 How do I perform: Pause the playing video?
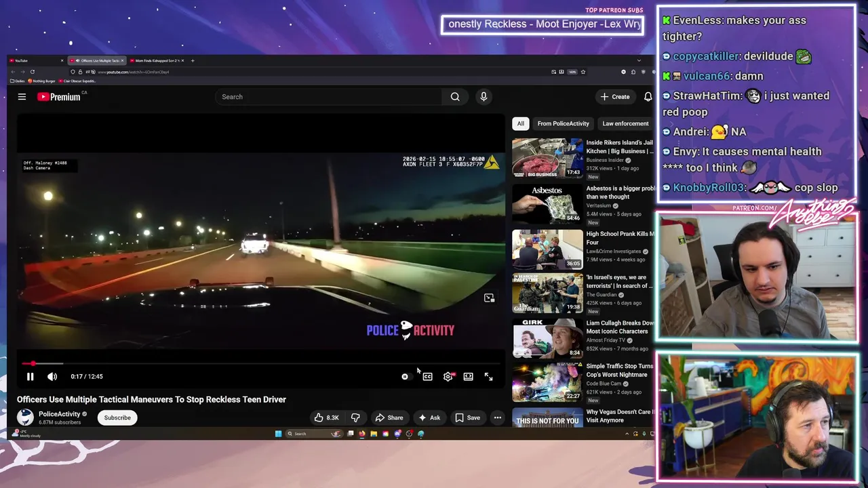click(x=30, y=376)
